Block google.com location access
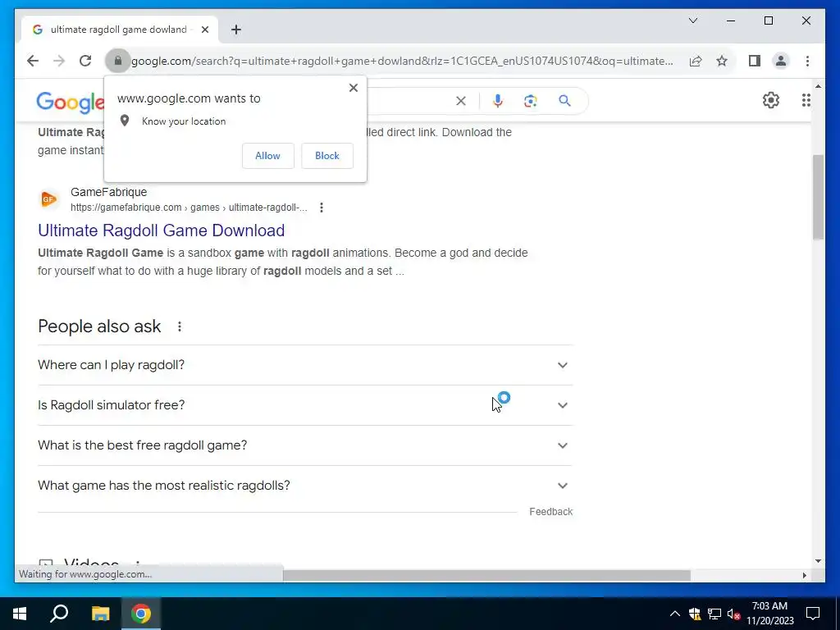The height and width of the screenshot is (630, 840). coord(327,156)
